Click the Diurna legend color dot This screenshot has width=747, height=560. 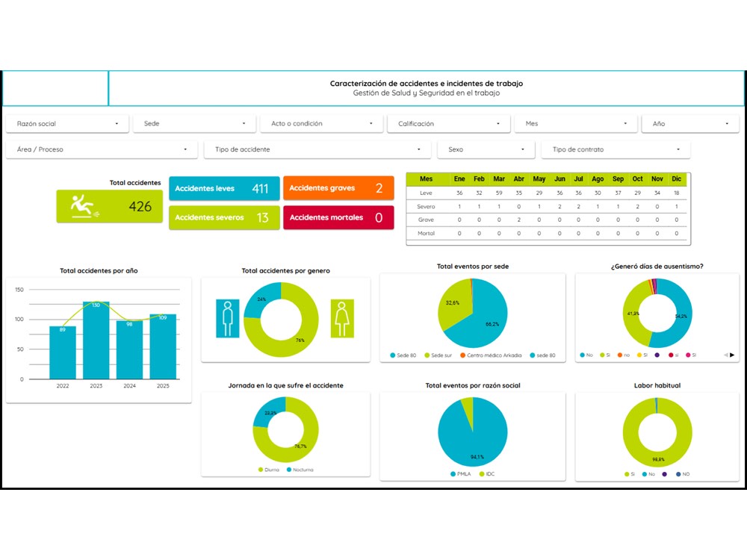pyautogui.click(x=261, y=470)
